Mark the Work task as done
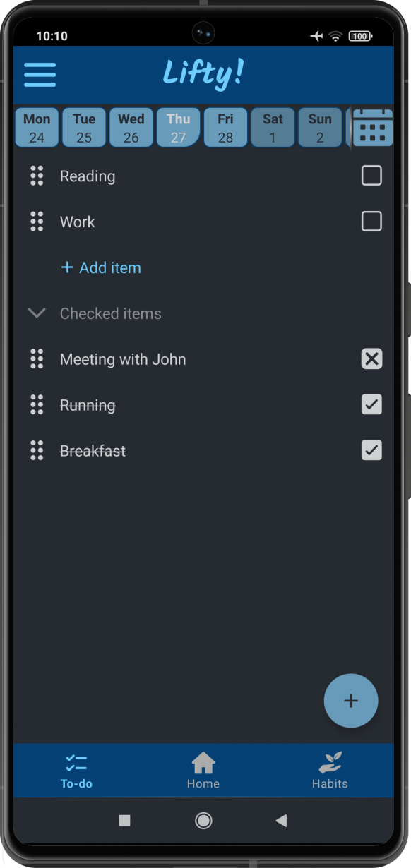This screenshot has height=868, width=411. [371, 221]
